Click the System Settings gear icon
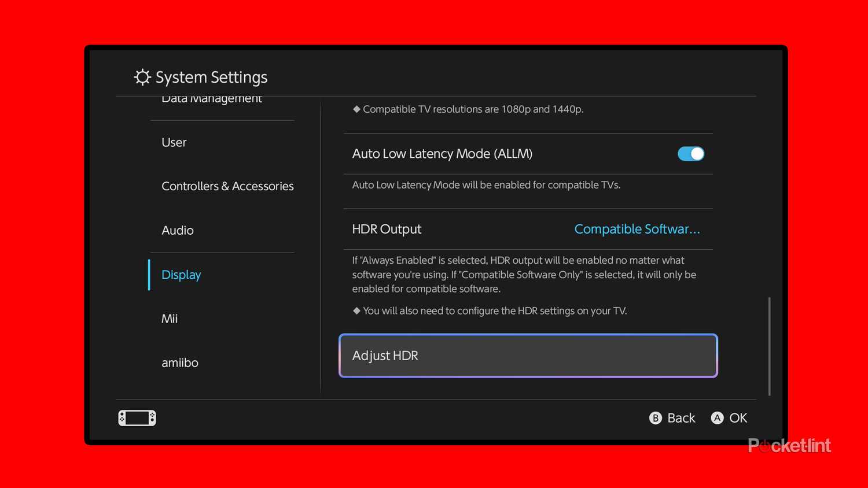This screenshot has width=868, height=488. tap(142, 77)
